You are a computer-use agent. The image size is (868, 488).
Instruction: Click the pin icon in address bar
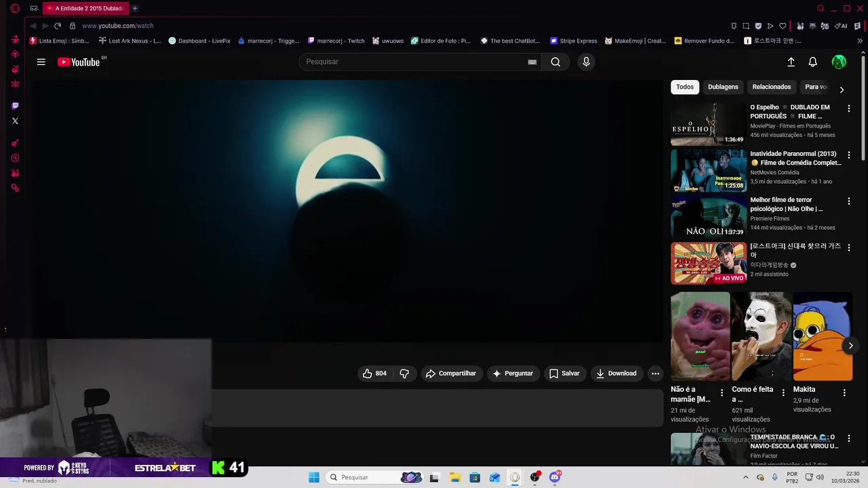click(x=734, y=26)
